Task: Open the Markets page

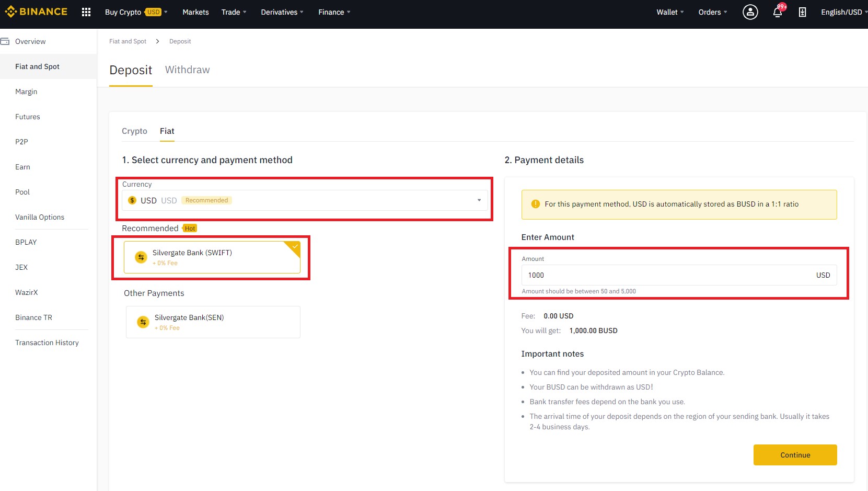Action: tap(195, 12)
